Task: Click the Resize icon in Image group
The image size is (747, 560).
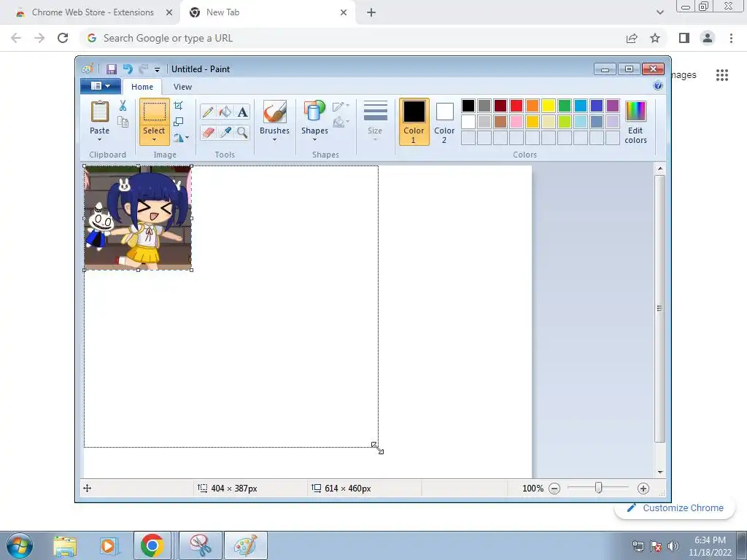Action: (x=179, y=122)
